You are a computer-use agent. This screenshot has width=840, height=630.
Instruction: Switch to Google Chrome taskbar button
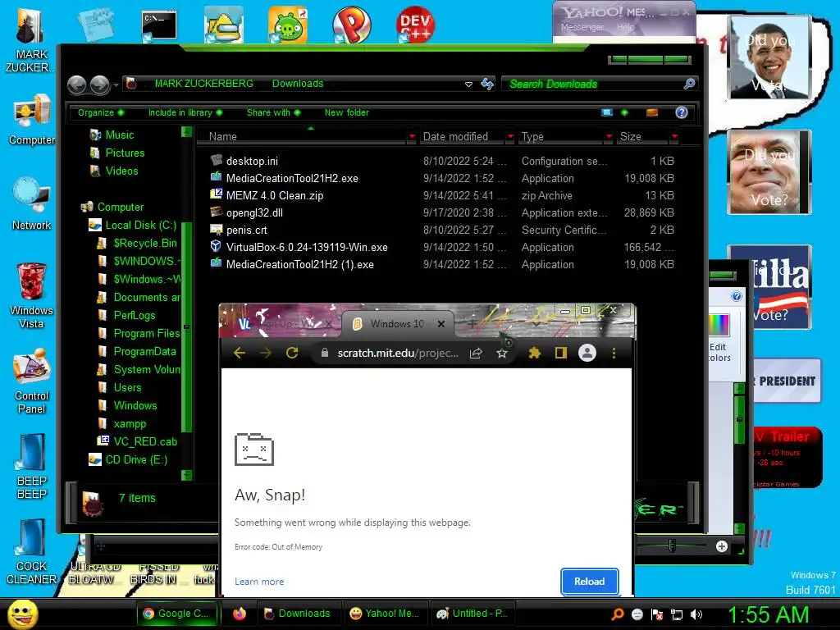tap(178, 614)
